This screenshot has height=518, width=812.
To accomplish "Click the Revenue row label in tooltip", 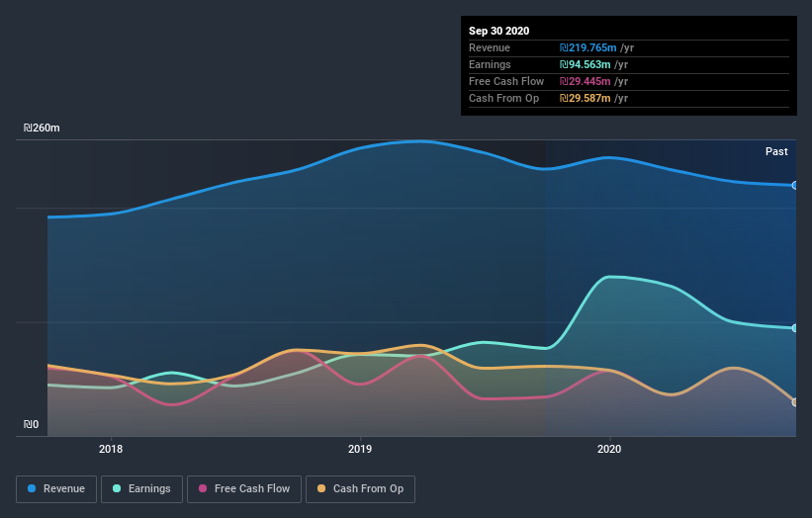I will coord(490,47).
